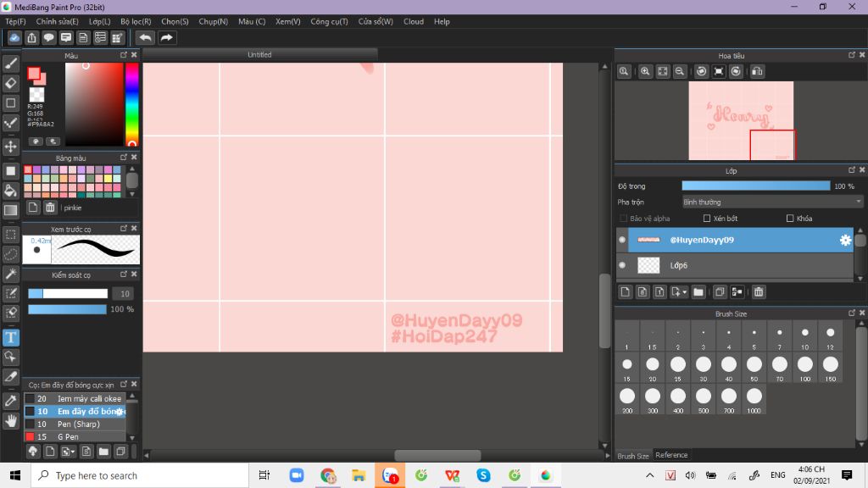Select the Eyedropper tool
The image size is (868, 488).
10,401
